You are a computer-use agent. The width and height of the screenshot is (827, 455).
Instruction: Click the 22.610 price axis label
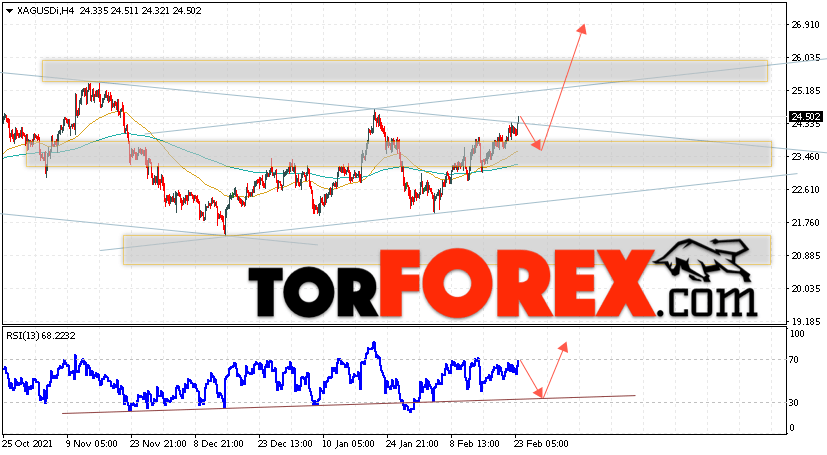point(805,190)
